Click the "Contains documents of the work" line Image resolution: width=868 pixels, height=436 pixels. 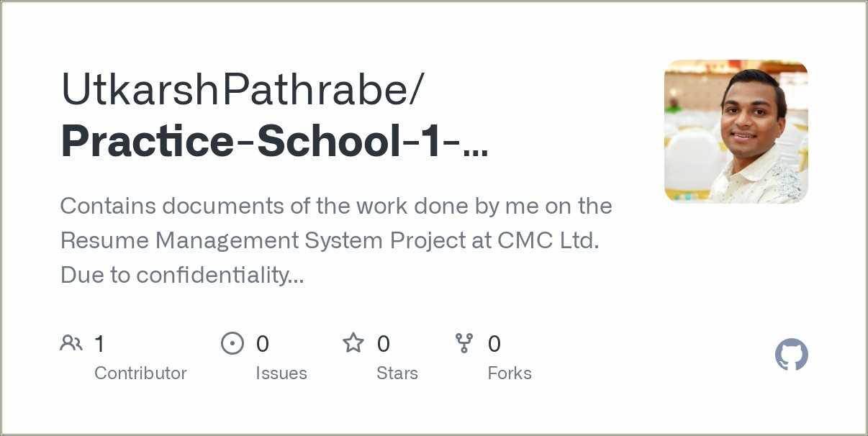point(336,206)
